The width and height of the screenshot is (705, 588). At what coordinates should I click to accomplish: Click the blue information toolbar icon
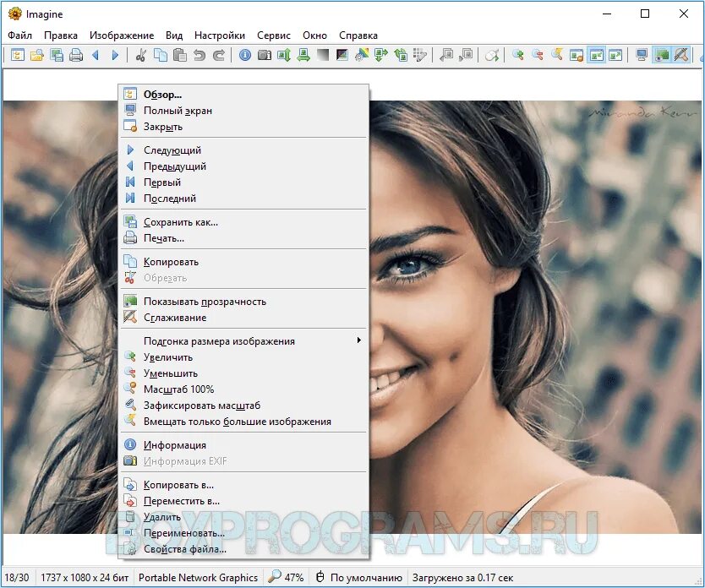(x=245, y=55)
